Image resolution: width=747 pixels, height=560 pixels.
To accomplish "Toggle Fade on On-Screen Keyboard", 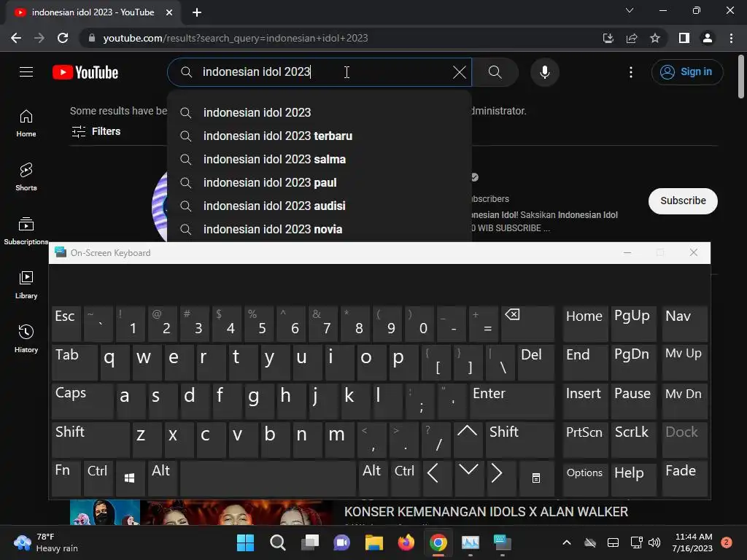I will 684,478.
